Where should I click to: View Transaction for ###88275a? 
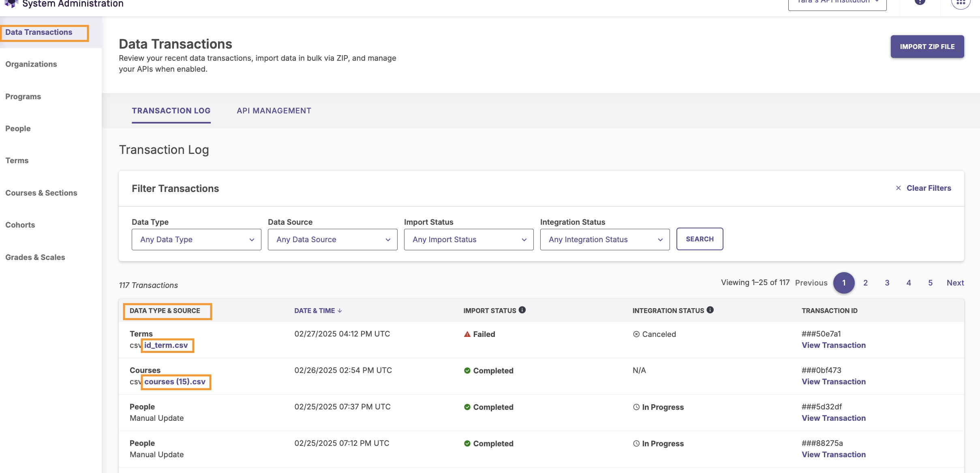pos(834,454)
